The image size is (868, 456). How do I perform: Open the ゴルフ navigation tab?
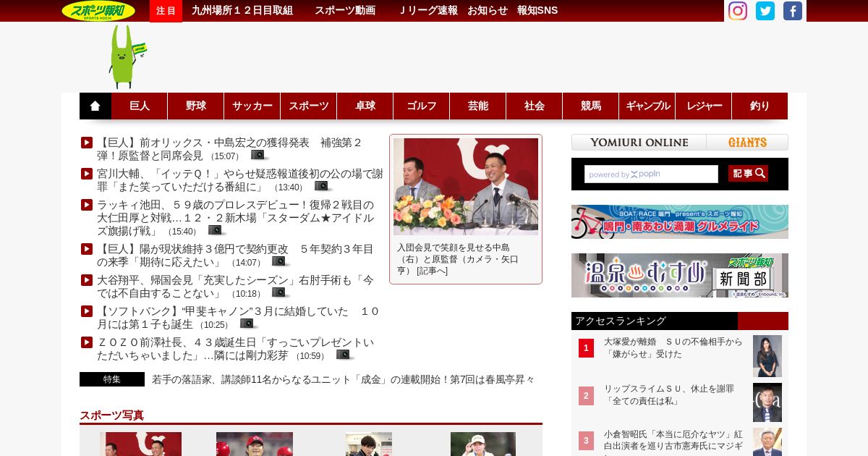pos(422,106)
